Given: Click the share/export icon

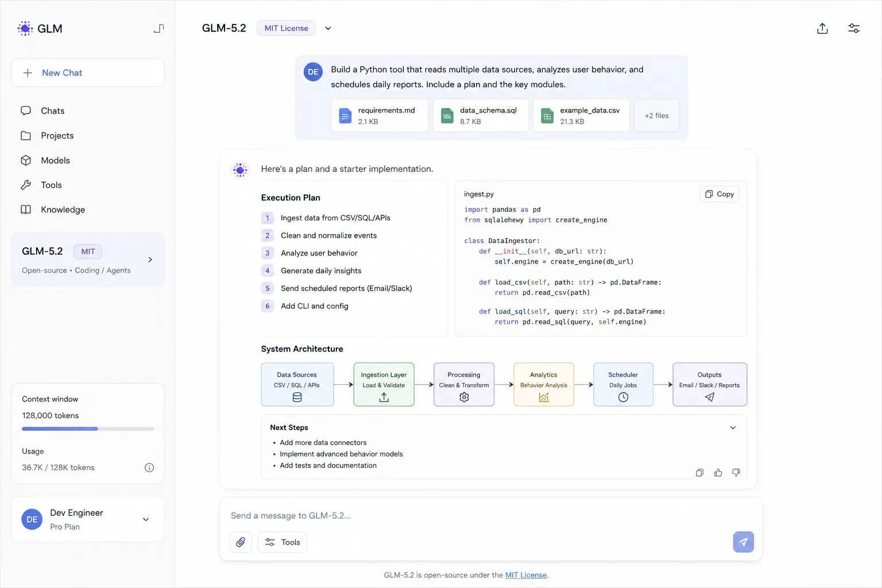Looking at the screenshot, I should pos(822,28).
